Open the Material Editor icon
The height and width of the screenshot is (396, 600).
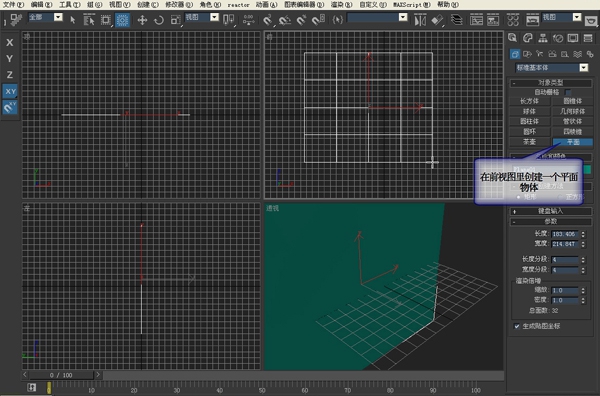[513, 20]
